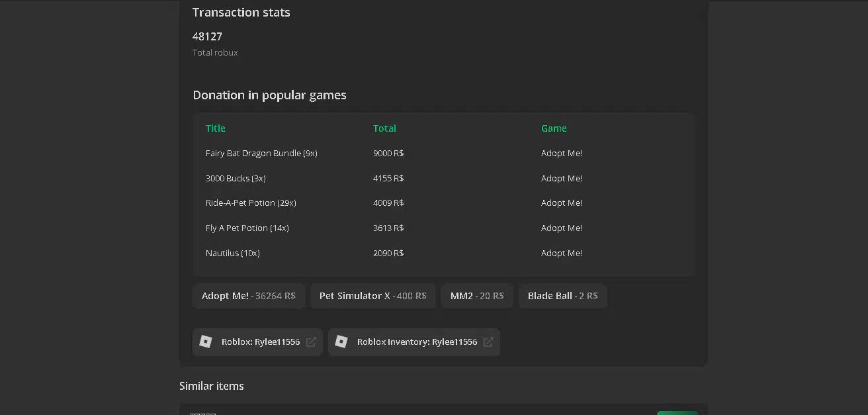Select the Pet Simulator X - 400 R$ chip
This screenshot has height=415, width=868.
point(373,296)
